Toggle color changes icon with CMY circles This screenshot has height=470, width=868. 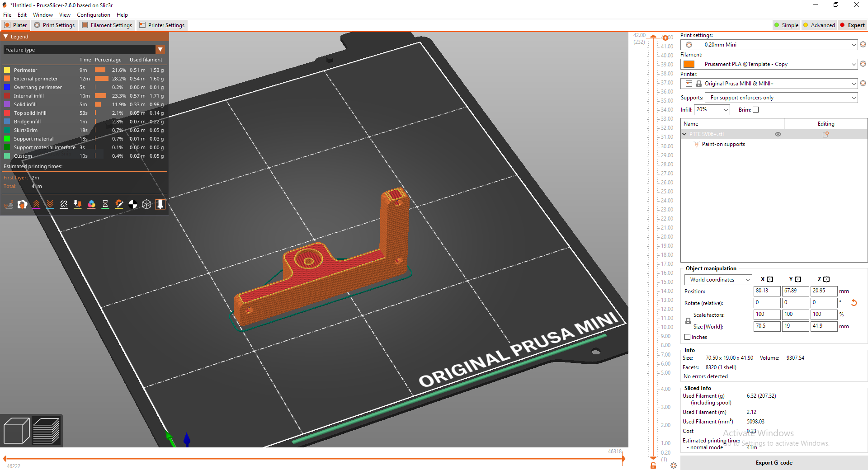91,205
